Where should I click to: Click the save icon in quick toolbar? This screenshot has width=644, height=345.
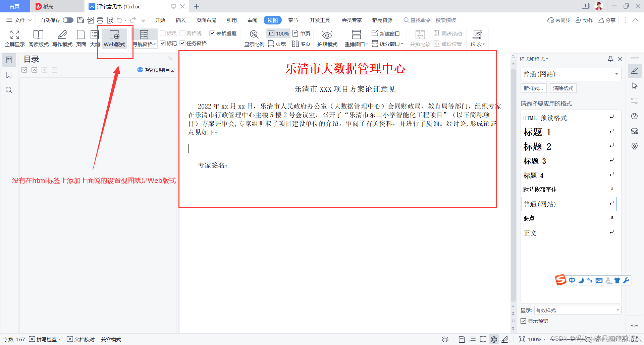(x=80, y=20)
